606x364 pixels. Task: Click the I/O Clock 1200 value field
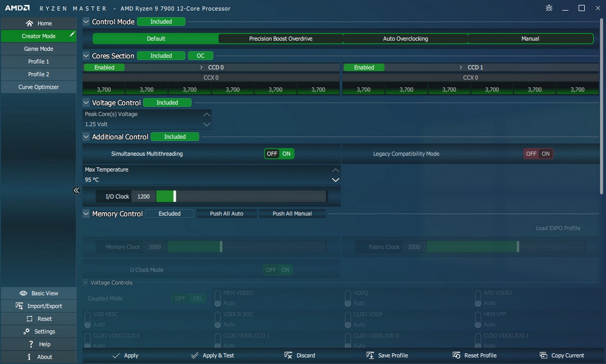point(143,196)
